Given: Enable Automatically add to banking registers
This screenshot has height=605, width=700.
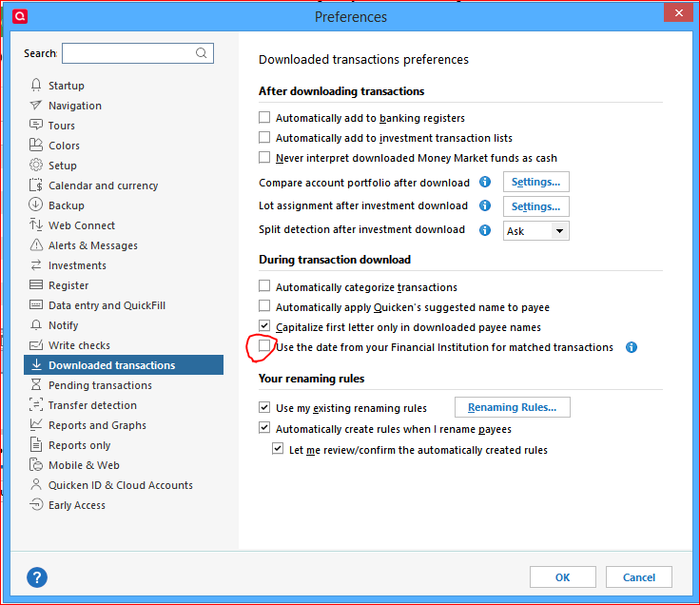Looking at the screenshot, I should pyautogui.click(x=264, y=117).
